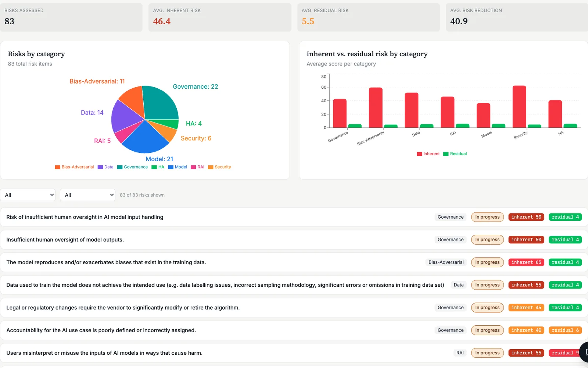
Task: Click 'RAI' tag on Users misinterpret row
Action: (460, 353)
